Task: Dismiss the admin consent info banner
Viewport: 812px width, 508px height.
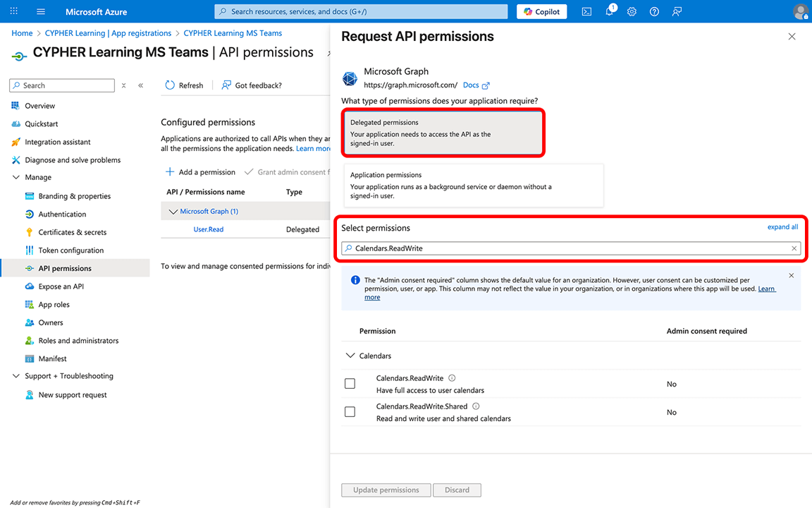Action: point(792,275)
